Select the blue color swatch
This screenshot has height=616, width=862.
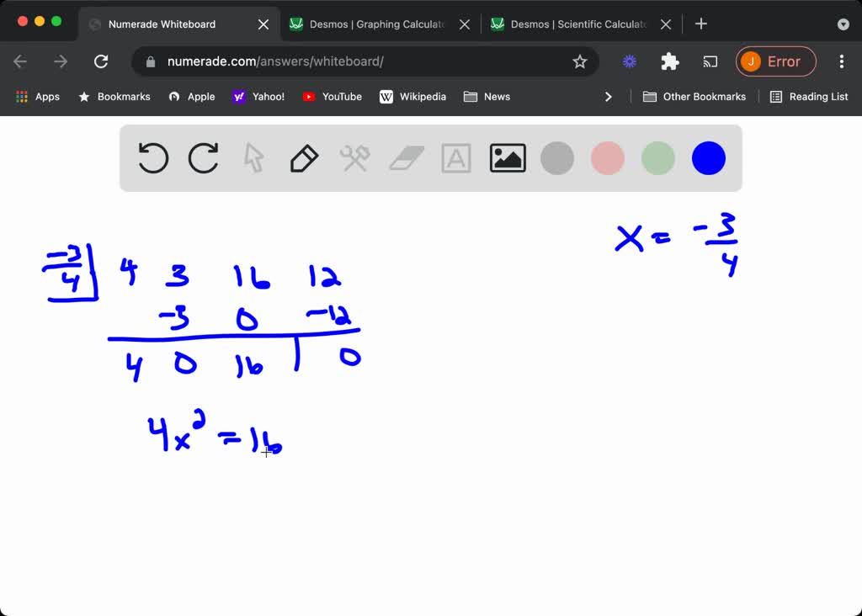click(708, 157)
